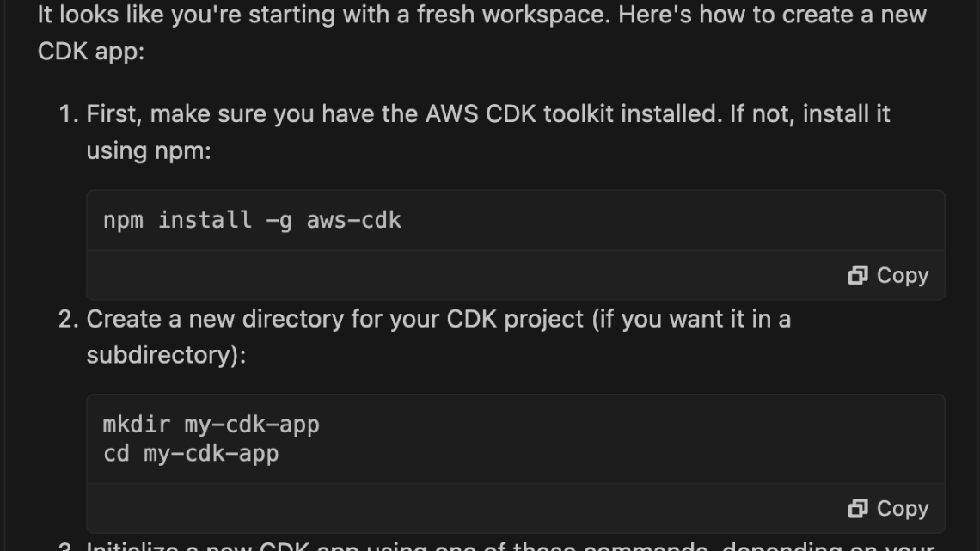Click the 'cd my-cdk-app' code line
980x551 pixels.
point(191,454)
